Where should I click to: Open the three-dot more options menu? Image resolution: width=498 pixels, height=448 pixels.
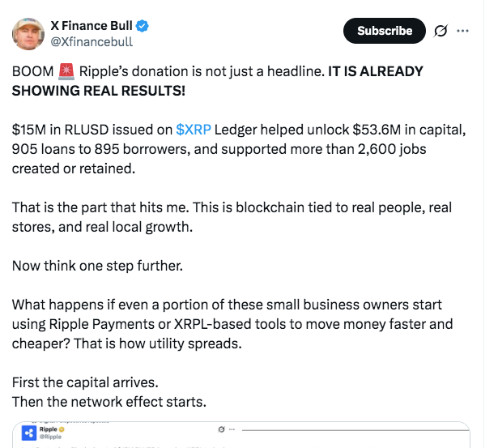(x=463, y=31)
